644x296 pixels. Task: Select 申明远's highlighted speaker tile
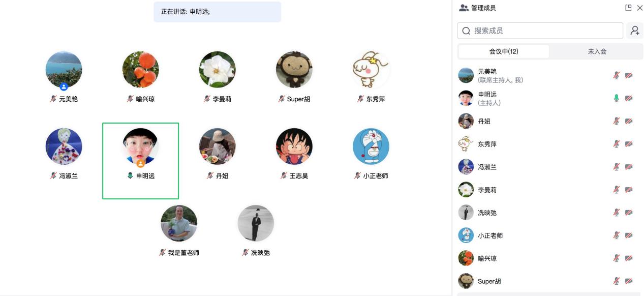tap(141, 161)
